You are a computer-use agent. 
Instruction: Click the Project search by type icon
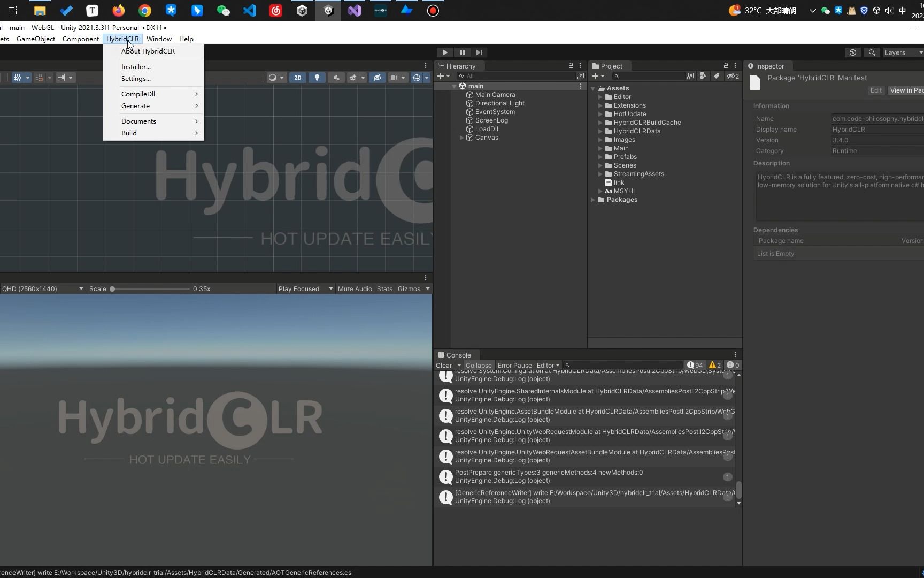[703, 76]
